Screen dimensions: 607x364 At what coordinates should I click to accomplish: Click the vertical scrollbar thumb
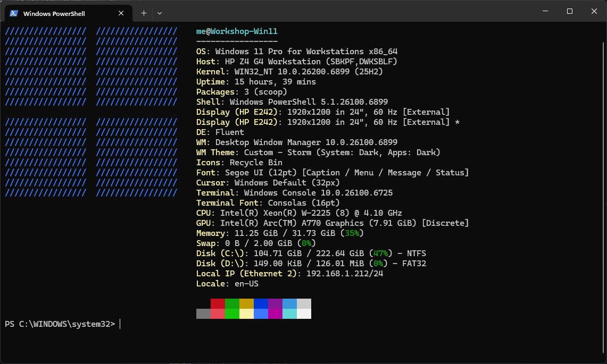point(604,197)
